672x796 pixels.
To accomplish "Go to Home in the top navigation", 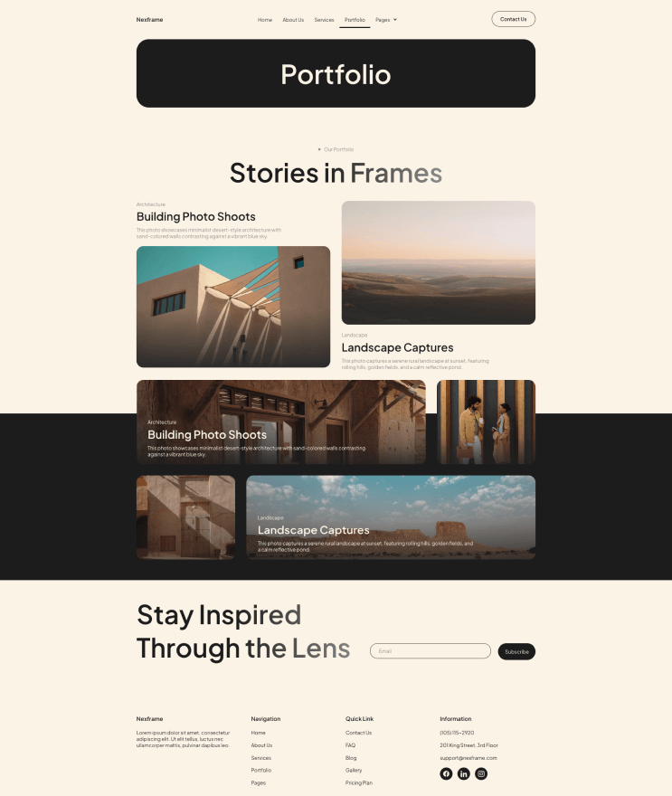I will pos(265,20).
